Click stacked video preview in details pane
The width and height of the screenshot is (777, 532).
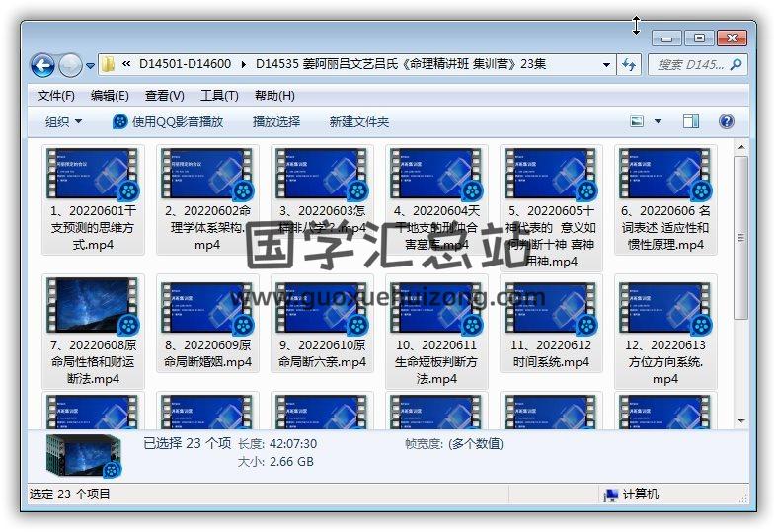[84, 456]
